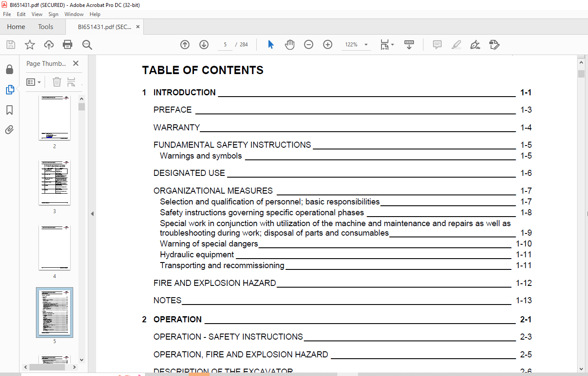Switch to the Home tab
Screen dimensions: 588x376
pyautogui.click(x=16, y=27)
